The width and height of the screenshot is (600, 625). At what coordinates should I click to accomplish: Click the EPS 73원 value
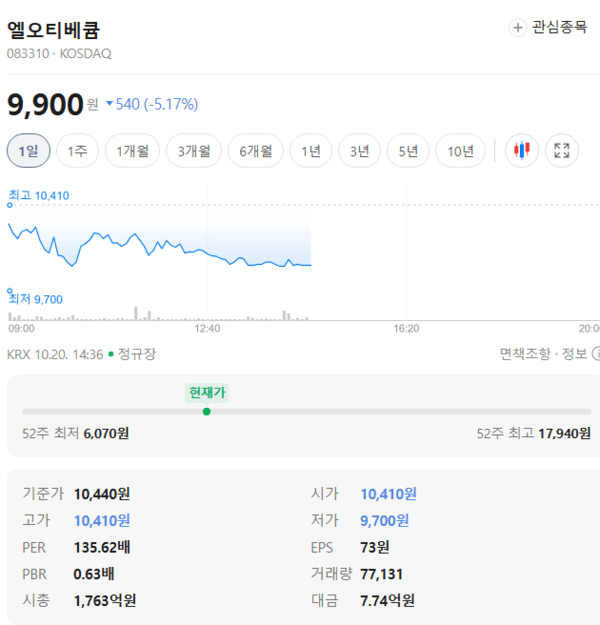[x=374, y=548]
